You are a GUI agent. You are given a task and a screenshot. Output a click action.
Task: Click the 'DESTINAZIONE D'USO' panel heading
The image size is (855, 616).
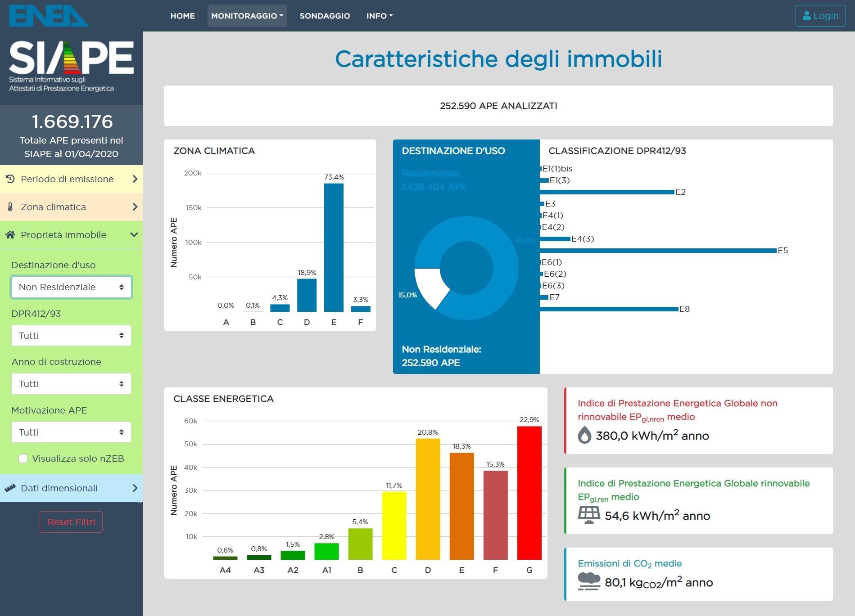click(x=453, y=151)
